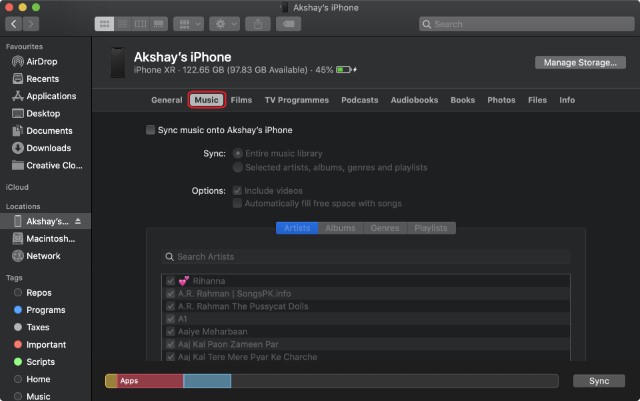Open the Desktop folder in sidebar
Viewport: 640px width, 401px height.
pyautogui.click(x=45, y=114)
